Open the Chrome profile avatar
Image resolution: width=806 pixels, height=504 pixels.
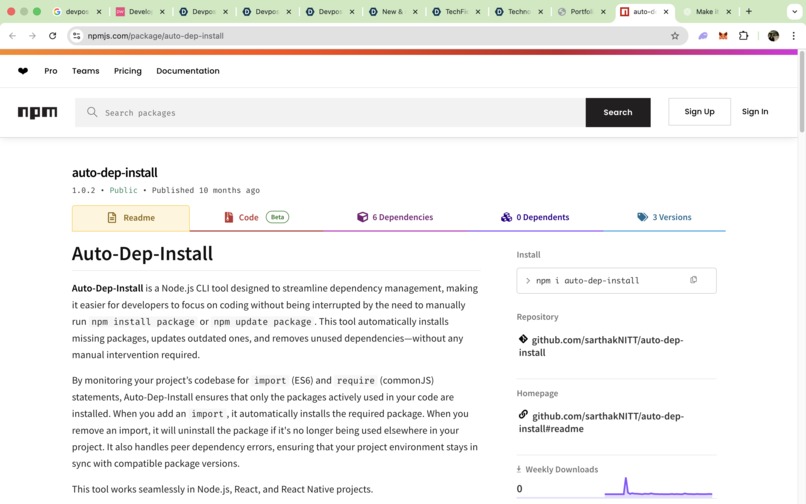click(x=773, y=35)
